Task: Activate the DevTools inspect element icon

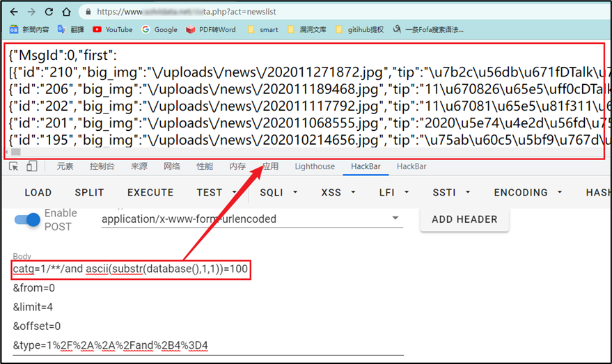Action: click(x=14, y=166)
